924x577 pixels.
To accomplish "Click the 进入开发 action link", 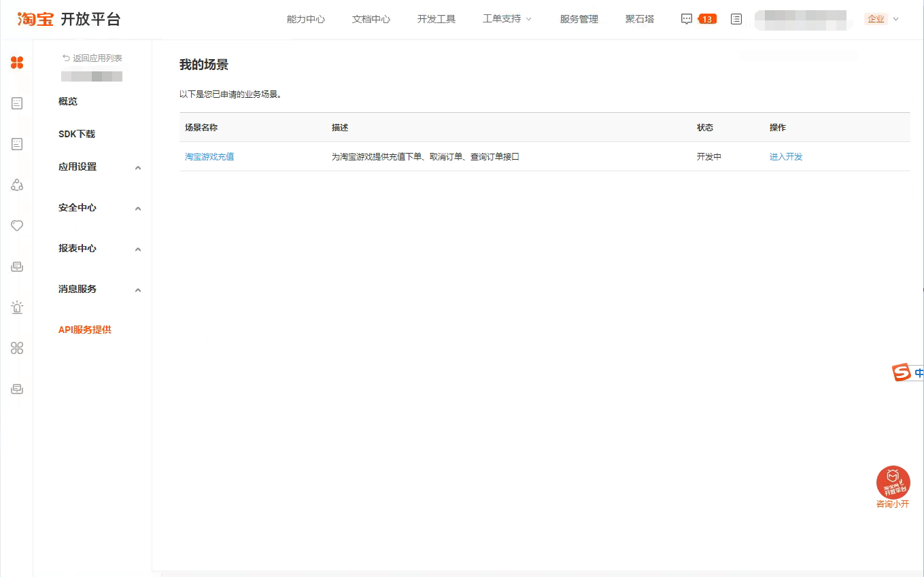I will (786, 156).
